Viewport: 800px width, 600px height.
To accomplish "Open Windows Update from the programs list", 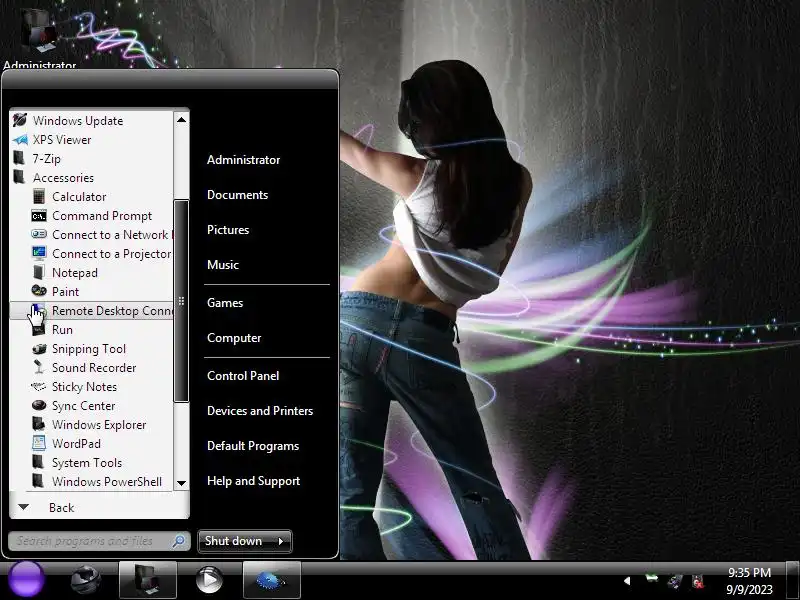I will pyautogui.click(x=91, y=121).
